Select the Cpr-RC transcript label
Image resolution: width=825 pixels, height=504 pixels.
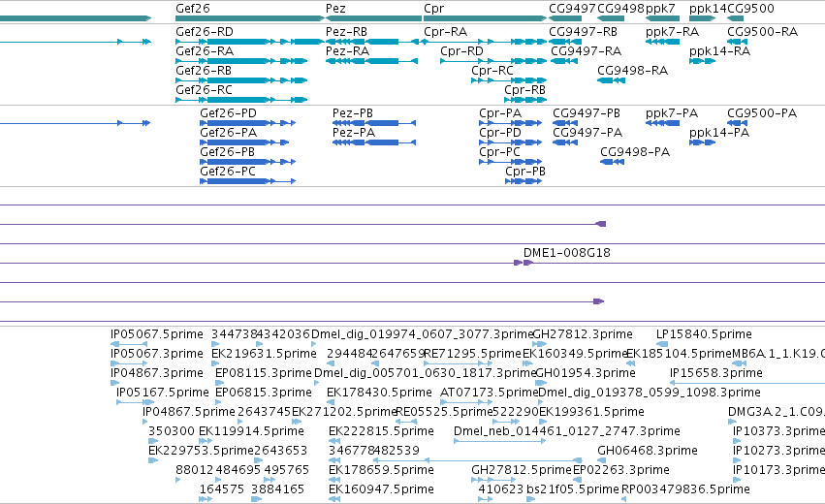(x=492, y=71)
